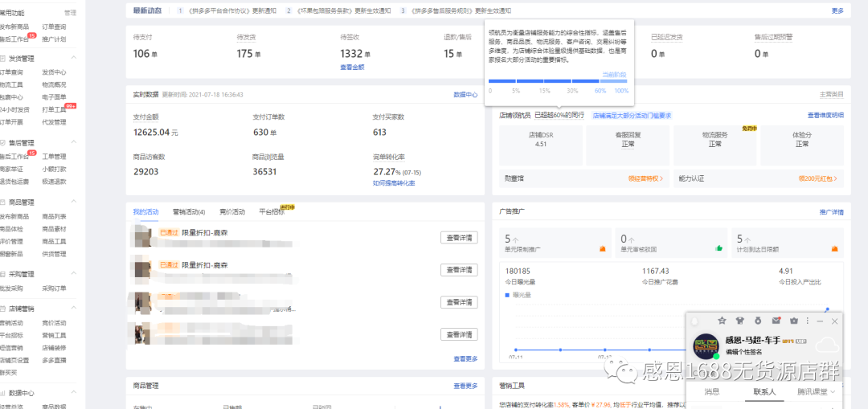This screenshot has width=868, height=409.
Task: Open the QQ shirt dress-up icon
Action: point(739,321)
